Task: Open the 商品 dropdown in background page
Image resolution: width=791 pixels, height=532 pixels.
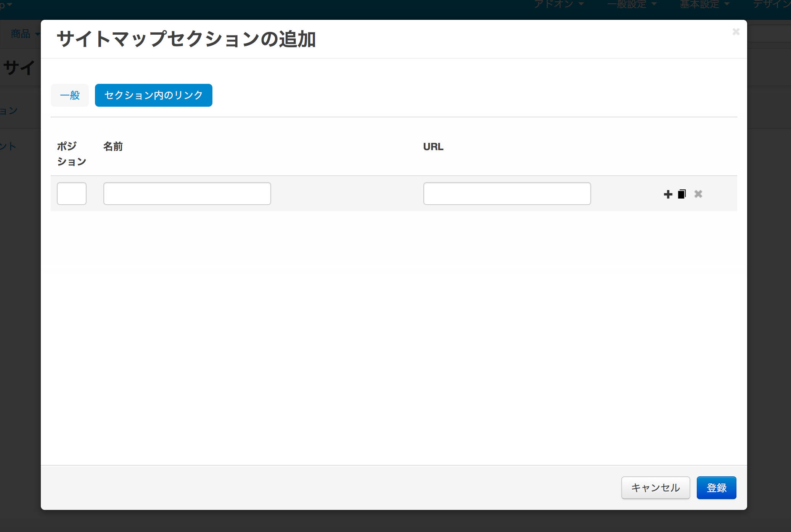Action: pyautogui.click(x=25, y=34)
